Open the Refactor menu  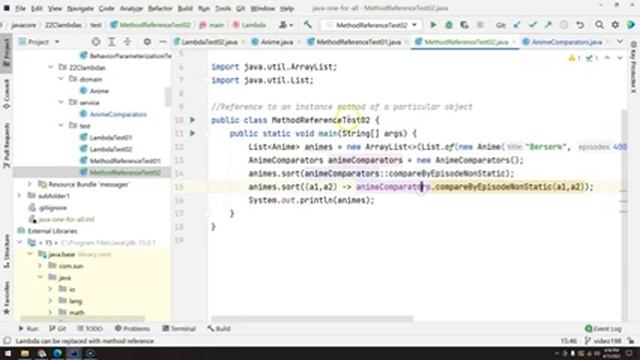160,8
